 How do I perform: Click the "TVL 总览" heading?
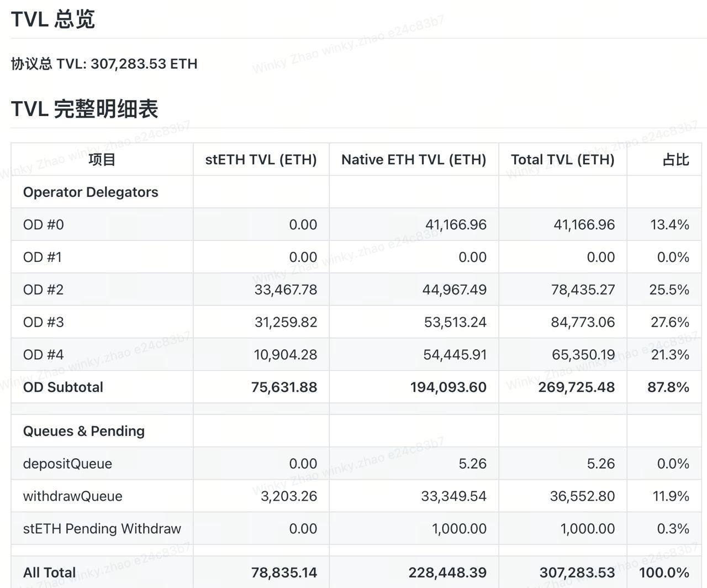pyautogui.click(x=53, y=19)
